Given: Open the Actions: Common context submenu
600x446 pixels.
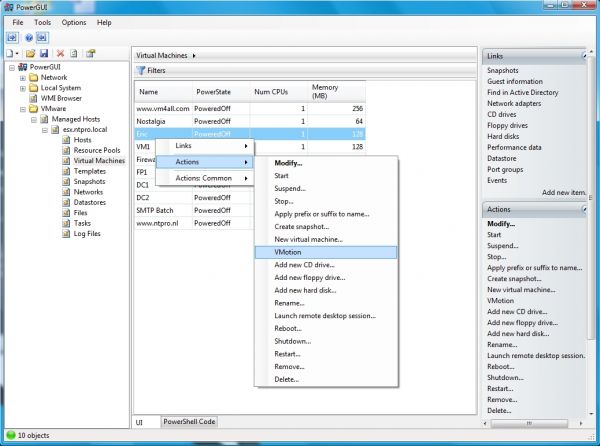Looking at the screenshot, I should coord(205,178).
